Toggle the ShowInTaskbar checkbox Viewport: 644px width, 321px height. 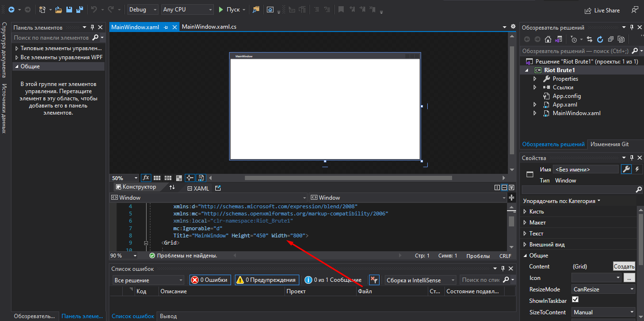[575, 300]
